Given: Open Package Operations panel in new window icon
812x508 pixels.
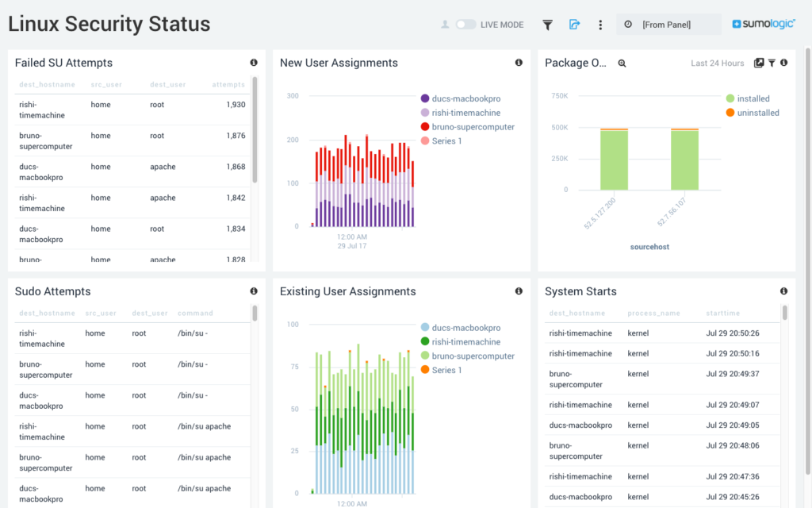Looking at the screenshot, I should click(759, 63).
